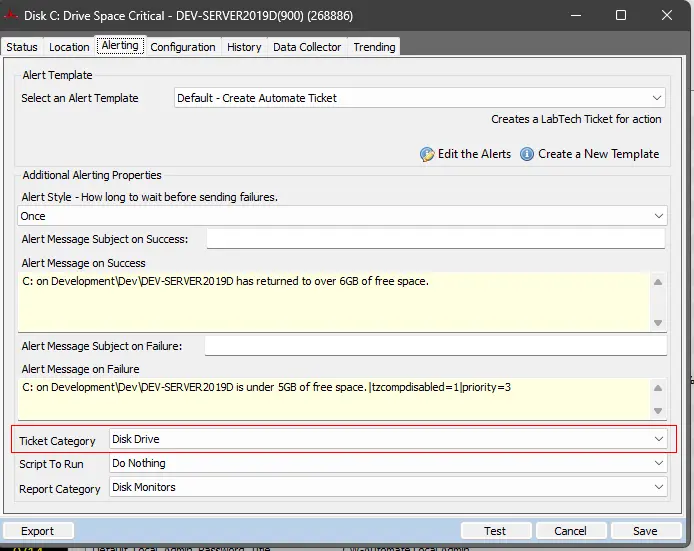
Task: Click the 'Creates a LabTech Ticket for action' text
Action: (x=576, y=119)
